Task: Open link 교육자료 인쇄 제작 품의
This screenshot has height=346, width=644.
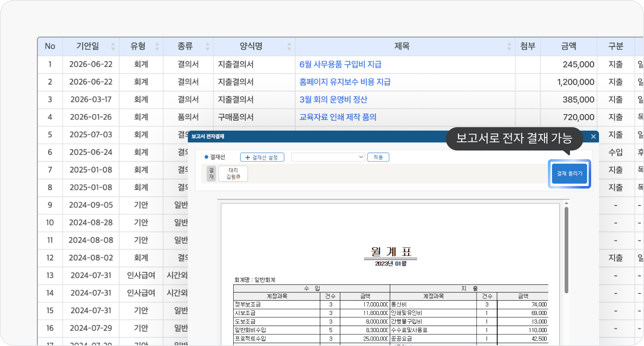Action: click(x=338, y=117)
